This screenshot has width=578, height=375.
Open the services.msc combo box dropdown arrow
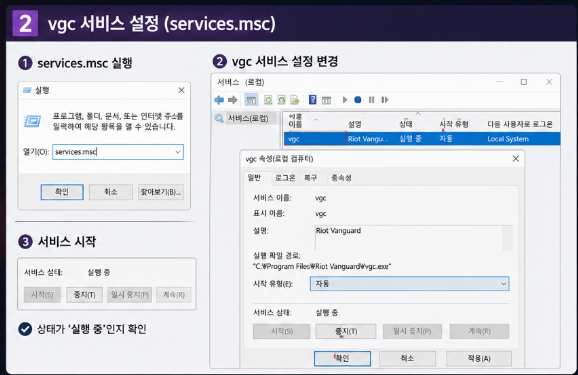point(178,152)
